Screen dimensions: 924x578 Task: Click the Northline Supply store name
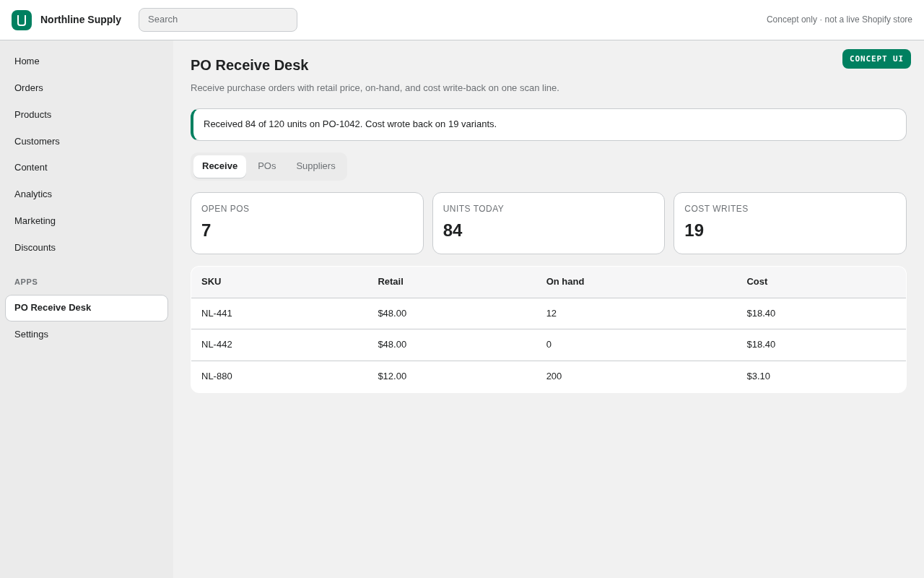[x=81, y=20]
